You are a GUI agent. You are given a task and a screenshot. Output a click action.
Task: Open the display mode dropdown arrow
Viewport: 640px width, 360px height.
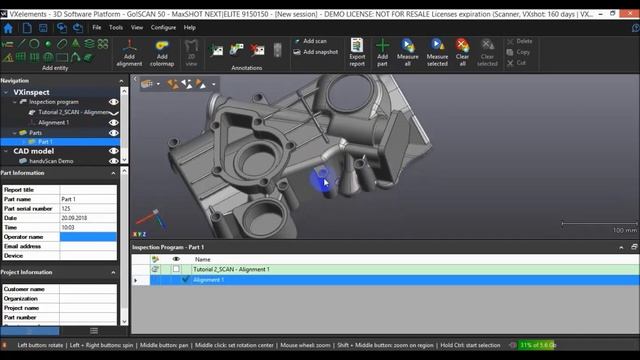(x=158, y=84)
